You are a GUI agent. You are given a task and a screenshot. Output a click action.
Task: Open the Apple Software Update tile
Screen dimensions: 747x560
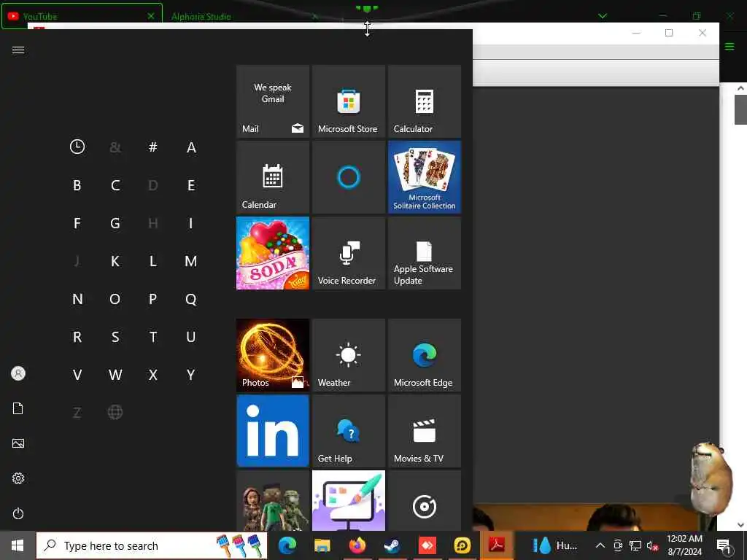pyautogui.click(x=425, y=253)
